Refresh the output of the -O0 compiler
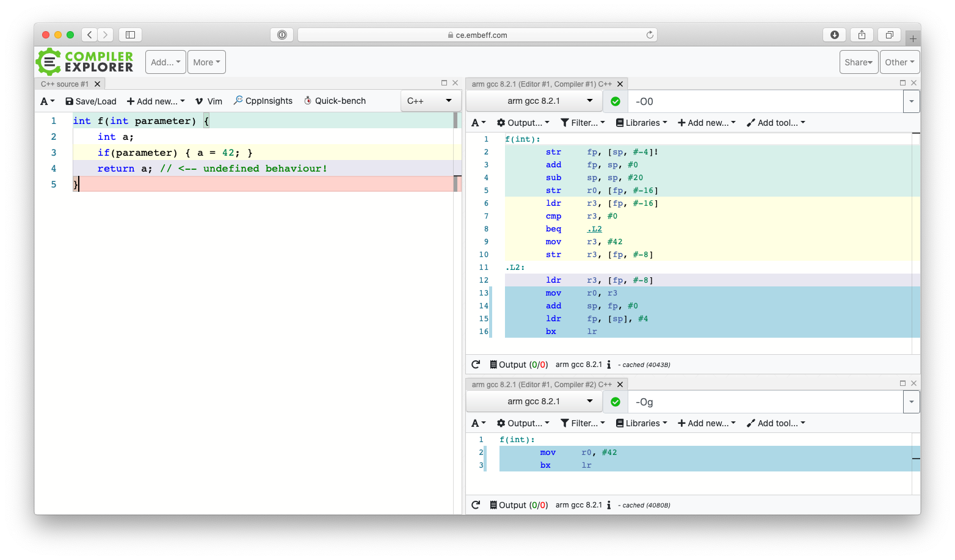Image resolution: width=955 pixels, height=560 pixels. point(476,364)
